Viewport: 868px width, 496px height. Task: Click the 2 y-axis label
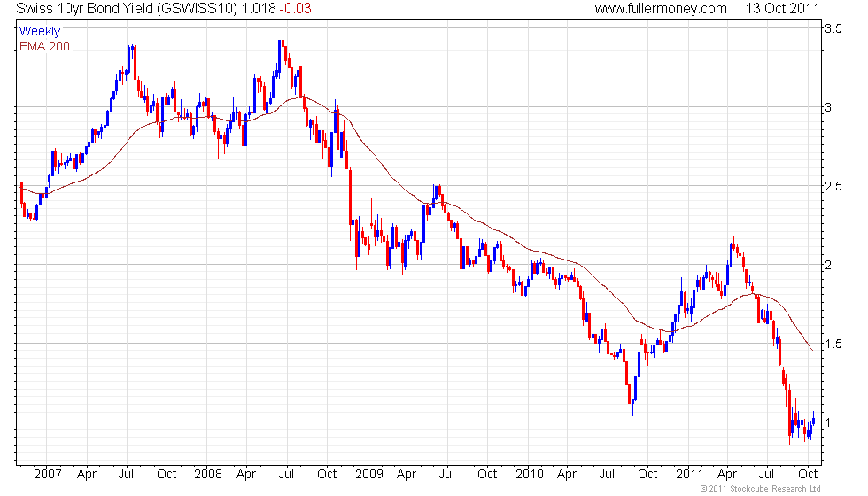(828, 265)
